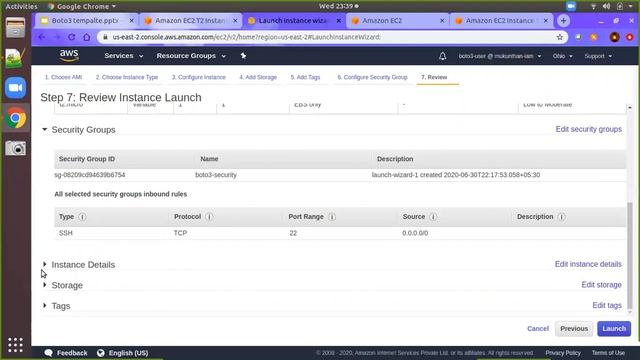640x360 pixels.
Task: Go to step 1 Choose AMI
Action: coord(63,77)
